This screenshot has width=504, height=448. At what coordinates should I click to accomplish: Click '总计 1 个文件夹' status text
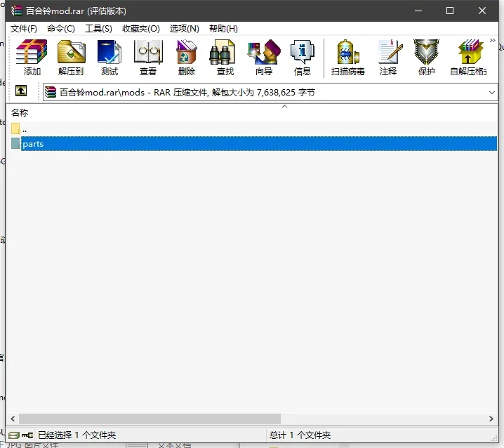click(300, 435)
